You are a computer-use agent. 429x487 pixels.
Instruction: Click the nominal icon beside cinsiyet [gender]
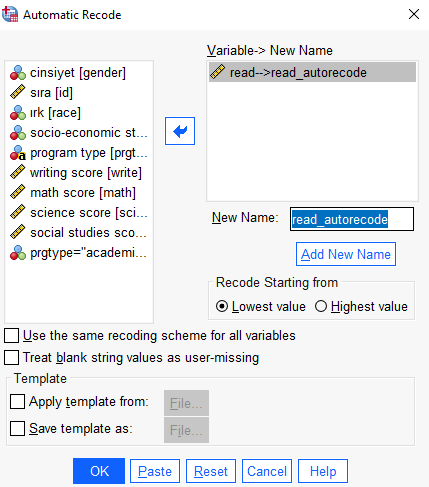coord(18,73)
